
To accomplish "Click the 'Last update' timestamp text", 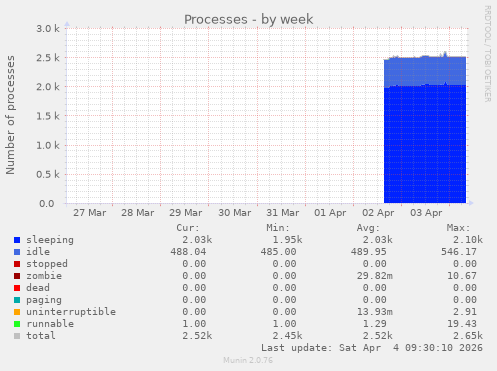I will [x=372, y=348].
